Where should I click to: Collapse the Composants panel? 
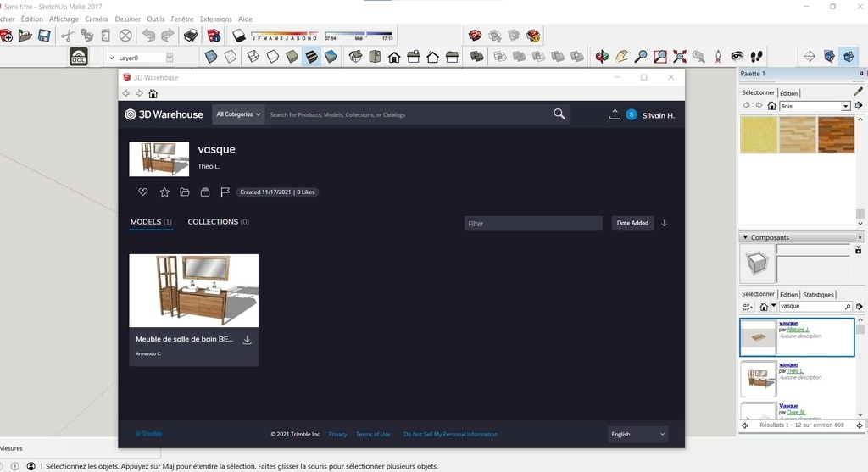click(x=745, y=237)
